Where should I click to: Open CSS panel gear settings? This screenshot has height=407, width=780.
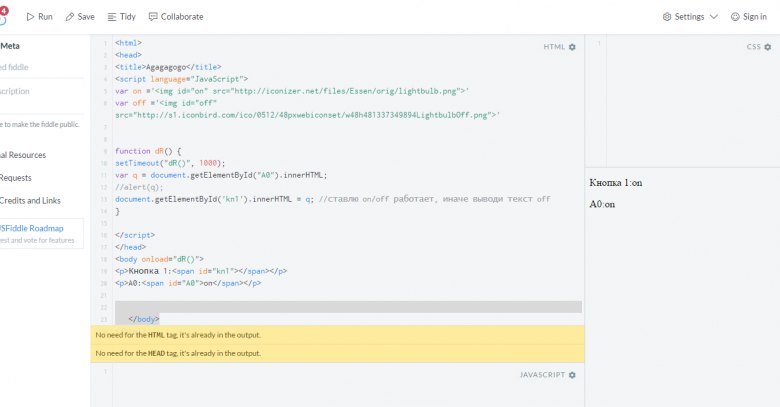tap(768, 47)
